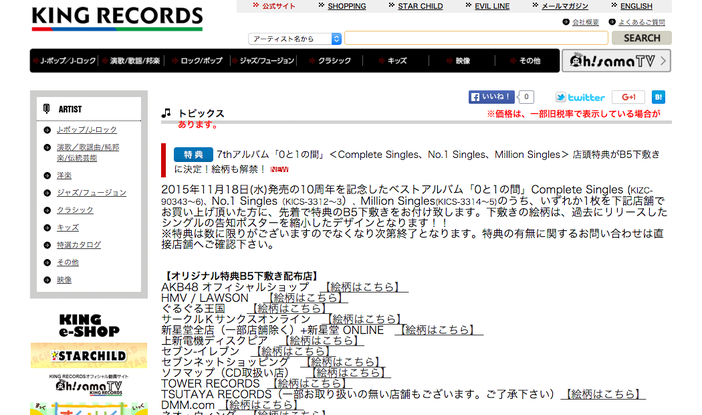Open 会社概要 link

[x=585, y=22]
